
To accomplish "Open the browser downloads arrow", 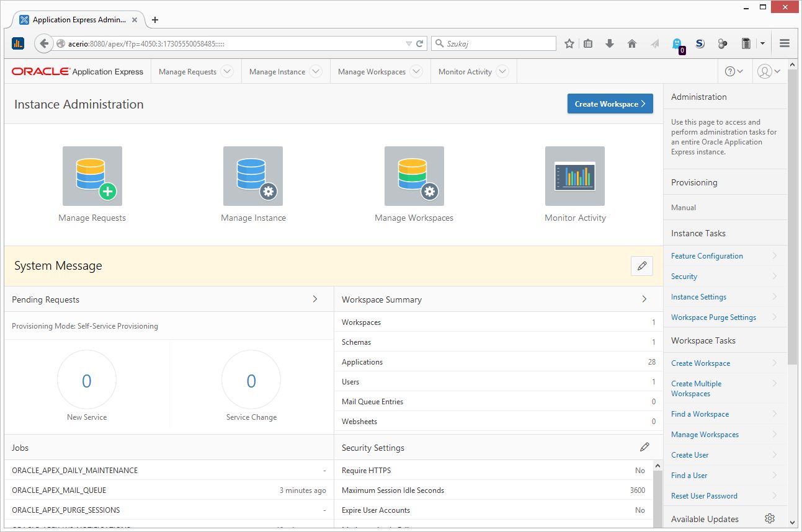I will 610,43.
